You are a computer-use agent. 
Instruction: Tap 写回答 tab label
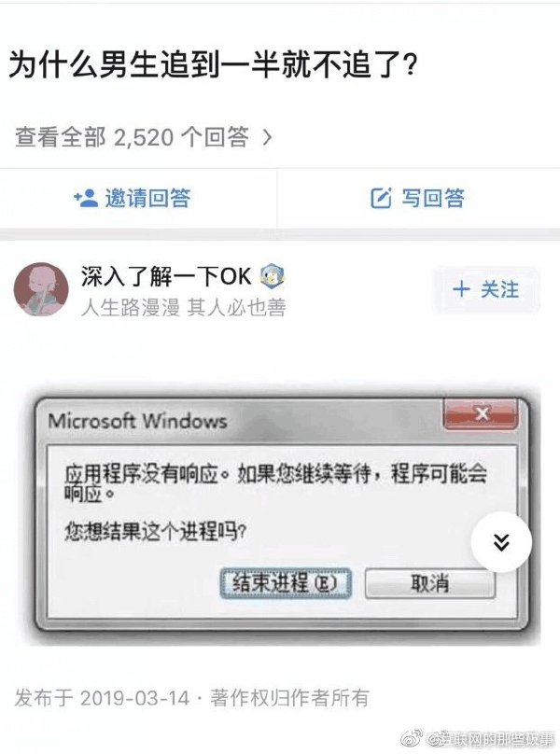[x=433, y=198]
